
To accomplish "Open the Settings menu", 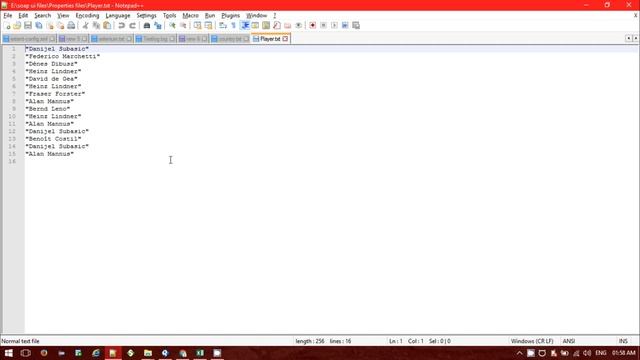I will click(146, 16).
